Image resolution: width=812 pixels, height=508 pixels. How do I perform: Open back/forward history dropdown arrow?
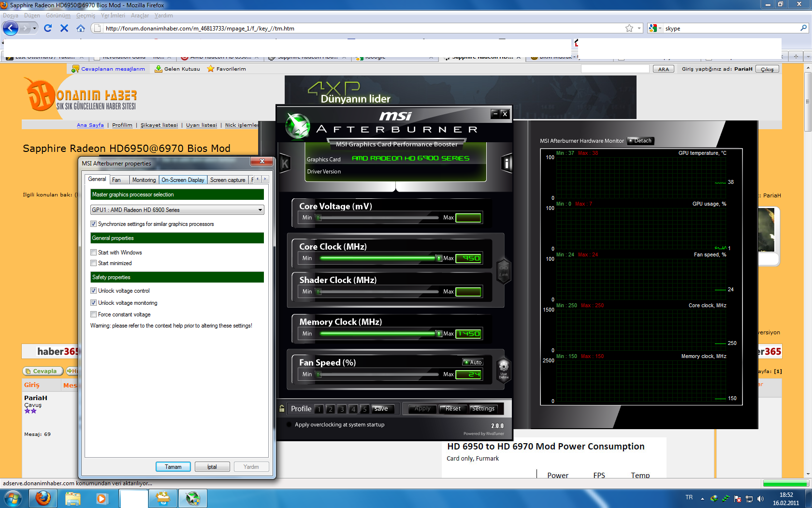tap(34, 28)
